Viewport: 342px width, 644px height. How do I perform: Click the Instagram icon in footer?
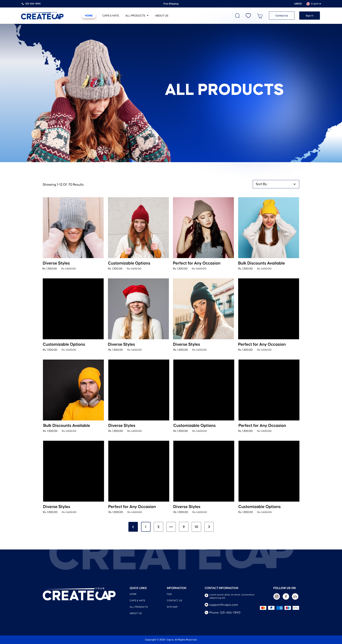[x=276, y=596]
